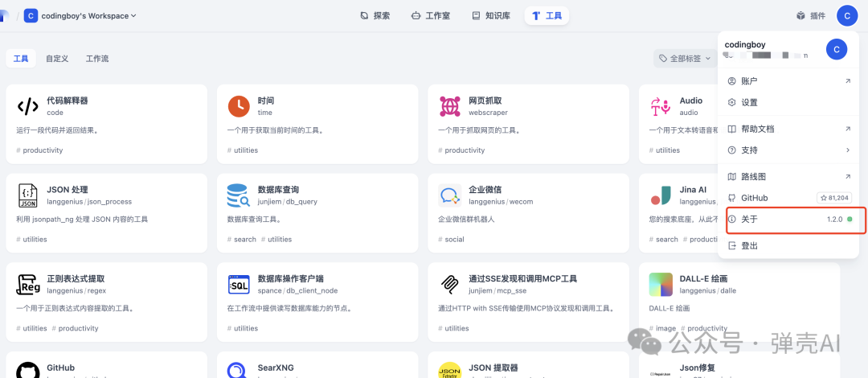Click the JSON 处理 file icon

click(27, 195)
